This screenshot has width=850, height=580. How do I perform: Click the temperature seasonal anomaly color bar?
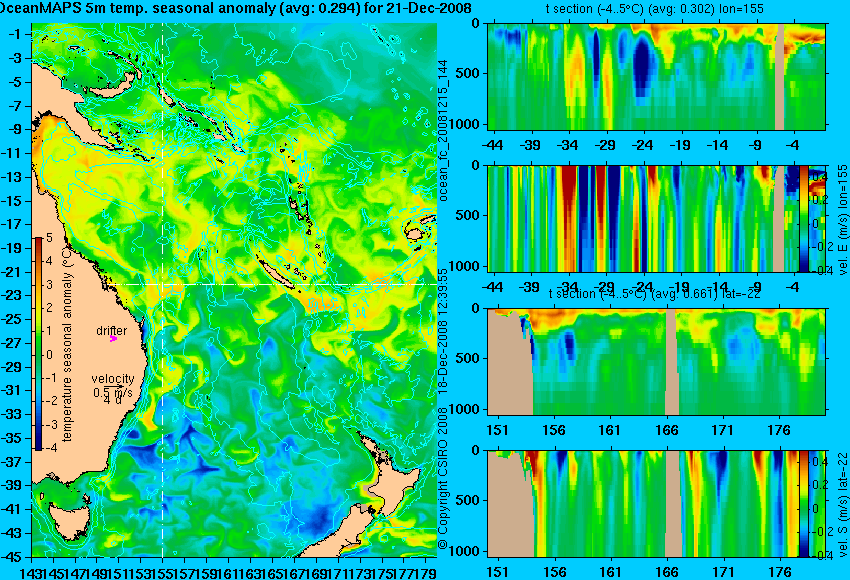(38, 344)
